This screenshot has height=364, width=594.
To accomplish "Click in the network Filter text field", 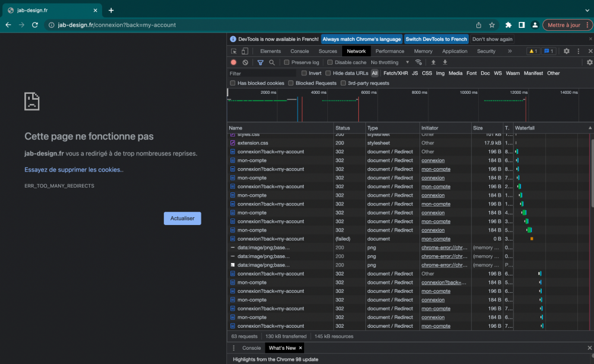I will pos(261,74).
